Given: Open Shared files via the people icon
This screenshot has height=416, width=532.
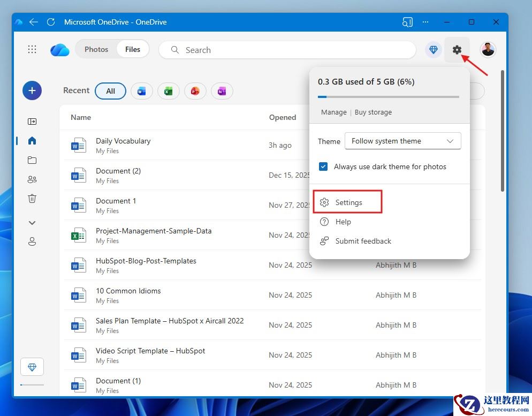Looking at the screenshot, I should 32,179.
